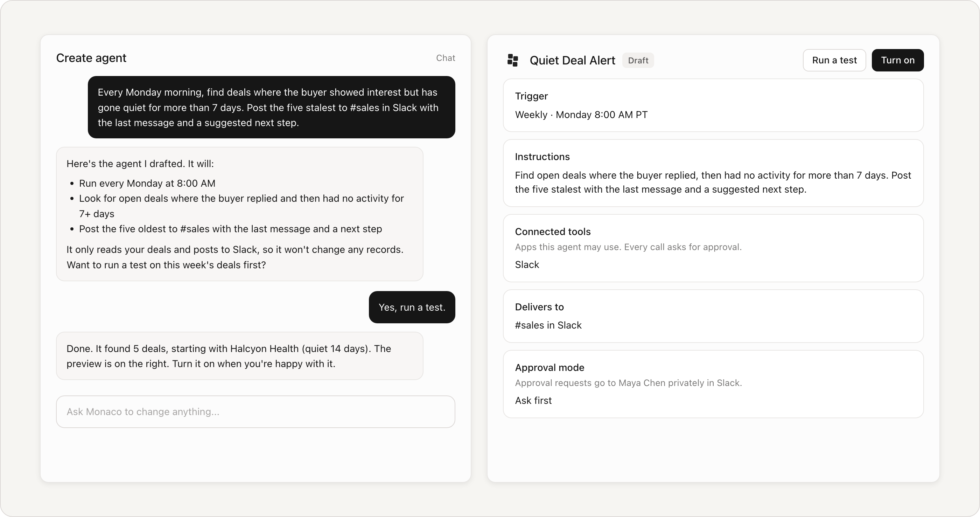
Task: Open the Connected tools card
Action: pos(713,248)
